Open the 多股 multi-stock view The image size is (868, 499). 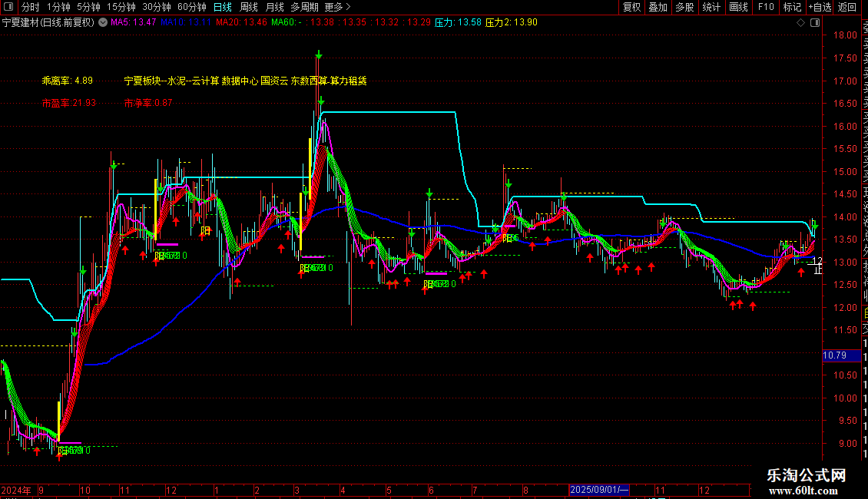(x=684, y=7)
